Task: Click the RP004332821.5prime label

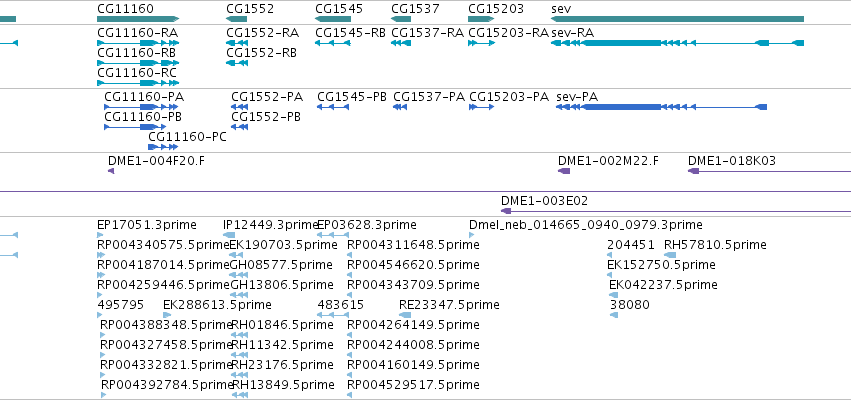Action: (x=166, y=365)
